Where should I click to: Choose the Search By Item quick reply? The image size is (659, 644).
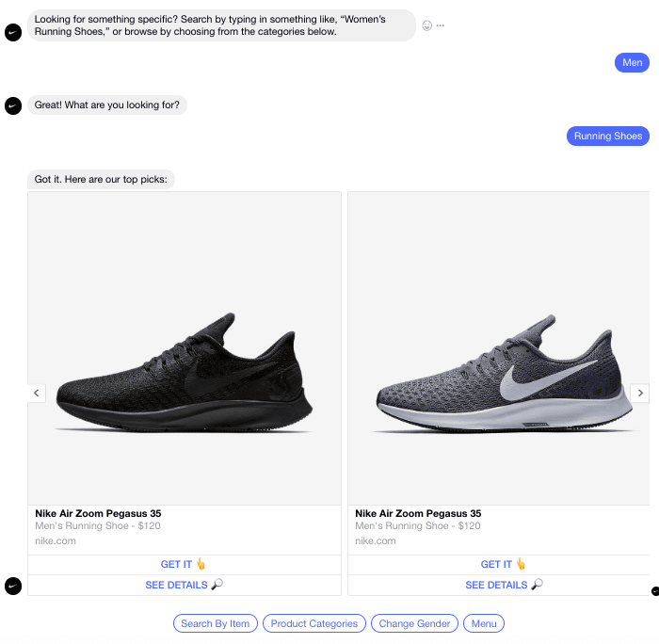[x=216, y=623]
